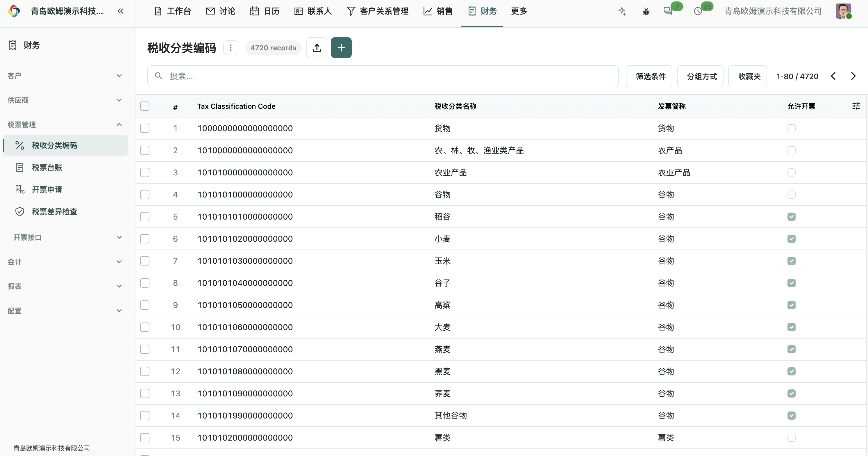Click the upload import icon button
The image size is (868, 456).
317,48
